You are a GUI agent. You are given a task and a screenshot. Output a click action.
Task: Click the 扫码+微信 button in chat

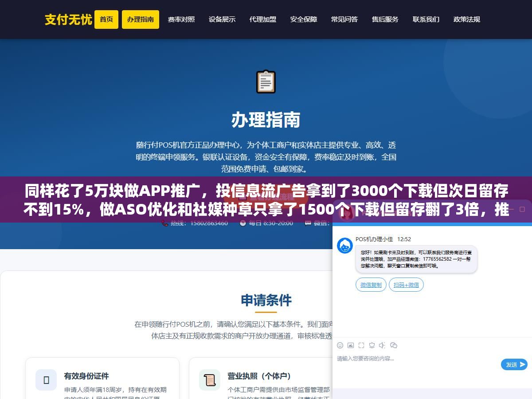click(x=406, y=285)
